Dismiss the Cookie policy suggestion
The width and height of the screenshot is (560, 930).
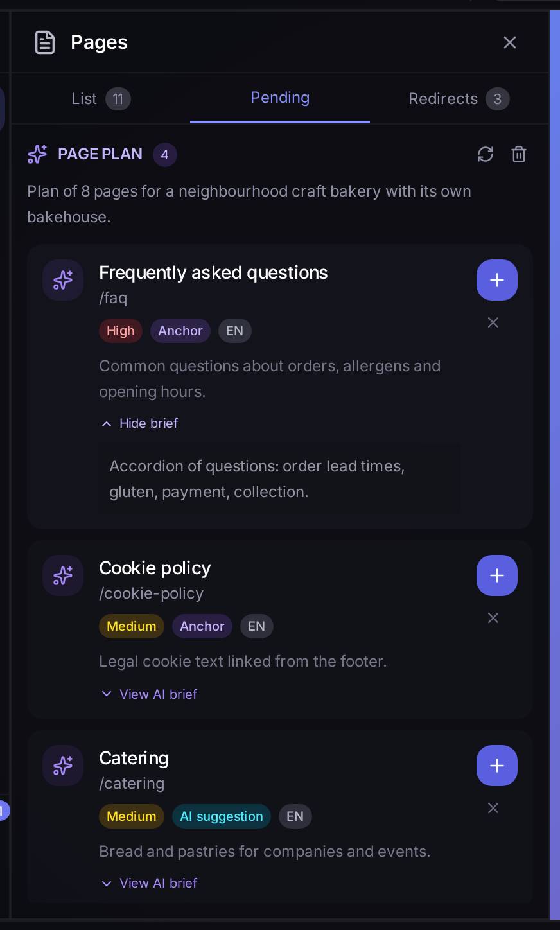click(493, 618)
